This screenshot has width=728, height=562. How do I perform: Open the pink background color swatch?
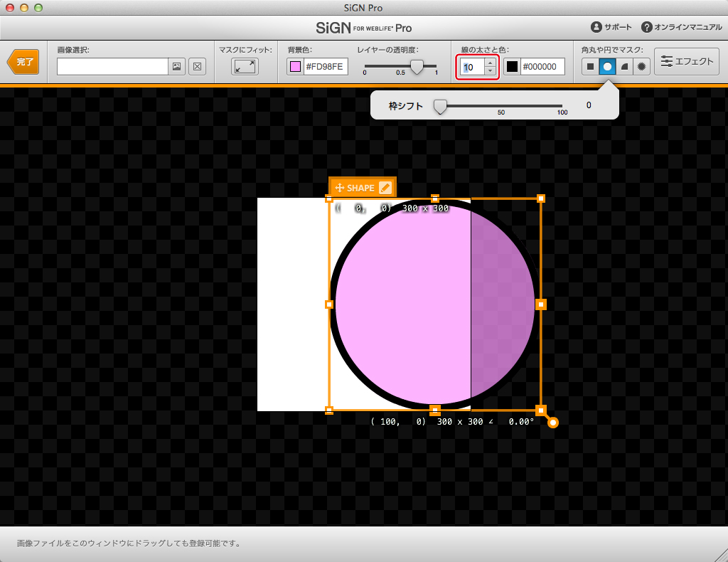(295, 66)
